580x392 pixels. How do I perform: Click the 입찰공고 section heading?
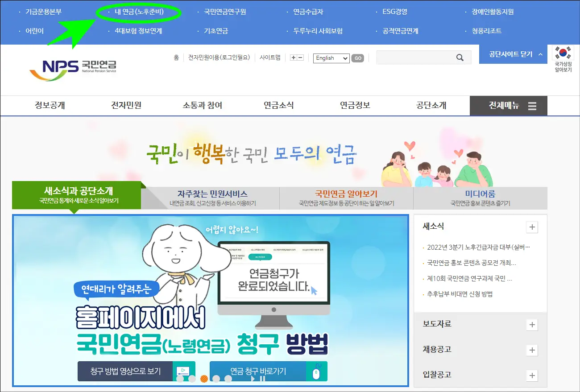coord(437,375)
